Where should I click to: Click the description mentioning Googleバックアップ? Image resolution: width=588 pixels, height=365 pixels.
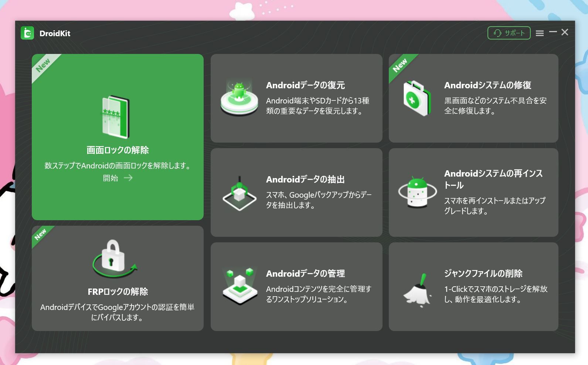pyautogui.click(x=319, y=200)
